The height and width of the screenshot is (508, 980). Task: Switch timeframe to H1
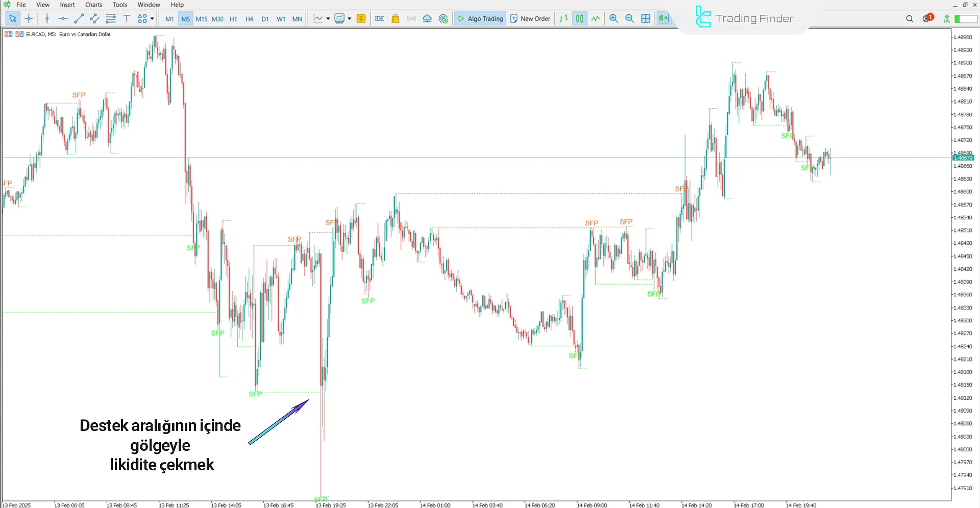pyautogui.click(x=233, y=19)
